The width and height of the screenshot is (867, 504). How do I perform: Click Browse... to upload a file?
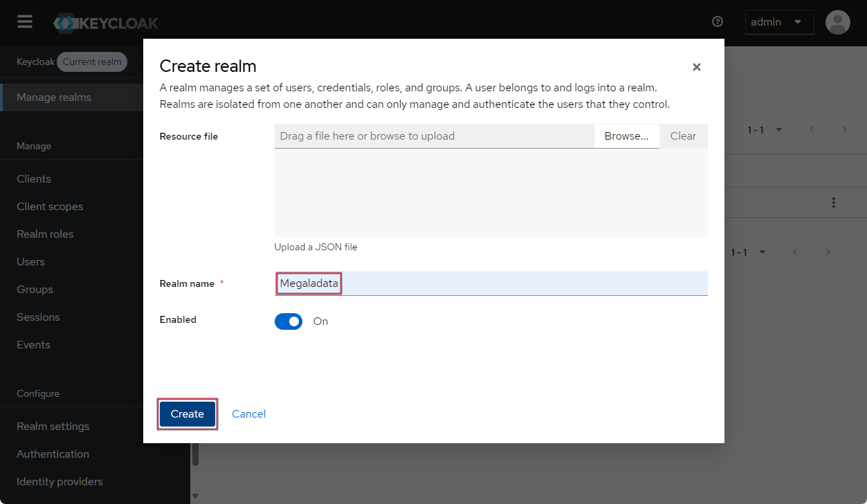pos(627,136)
